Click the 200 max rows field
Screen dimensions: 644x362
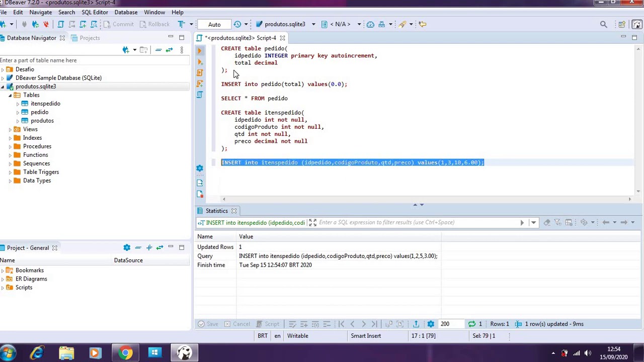tap(451, 324)
